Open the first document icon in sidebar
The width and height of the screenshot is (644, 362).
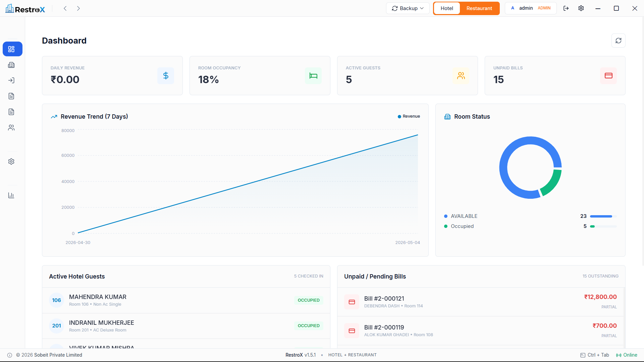pyautogui.click(x=11, y=96)
